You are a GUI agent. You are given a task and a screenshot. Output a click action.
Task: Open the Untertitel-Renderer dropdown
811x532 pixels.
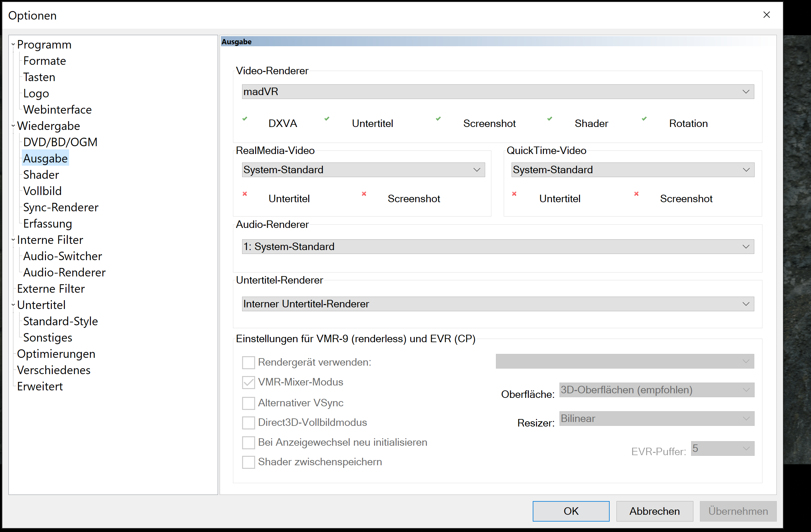click(x=498, y=304)
